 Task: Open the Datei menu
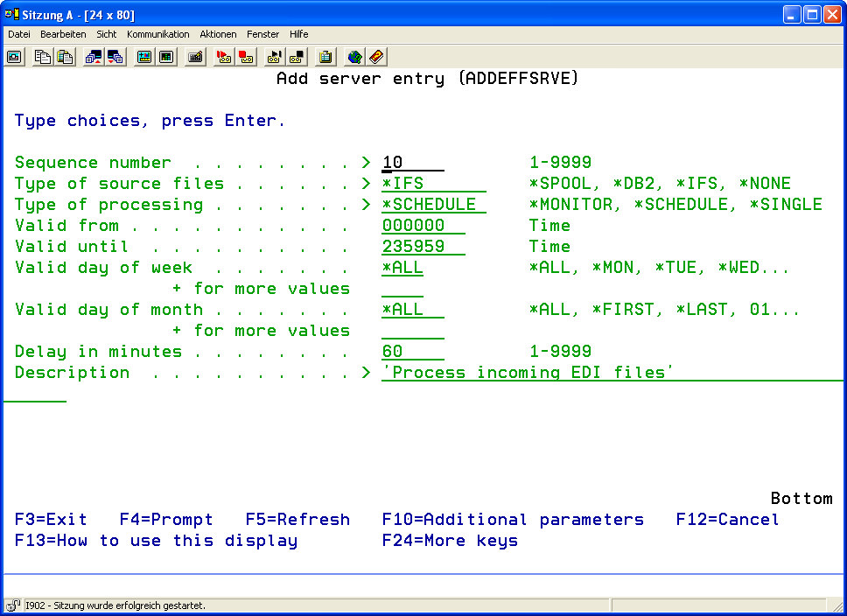pyautogui.click(x=19, y=34)
